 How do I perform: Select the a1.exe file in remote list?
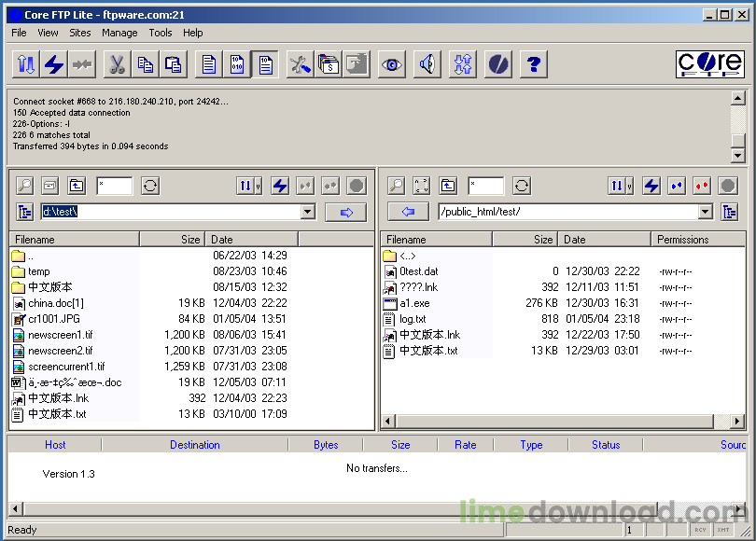point(415,303)
